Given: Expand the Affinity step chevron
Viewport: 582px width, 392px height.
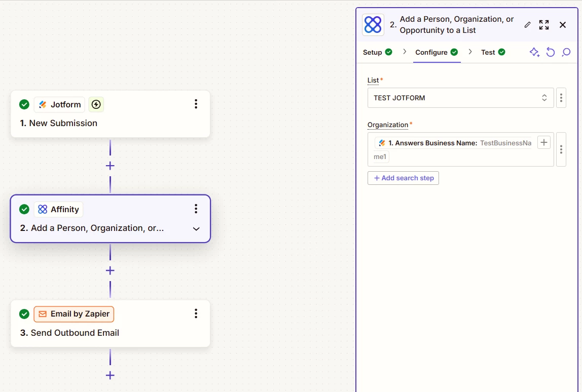Looking at the screenshot, I should (196, 229).
